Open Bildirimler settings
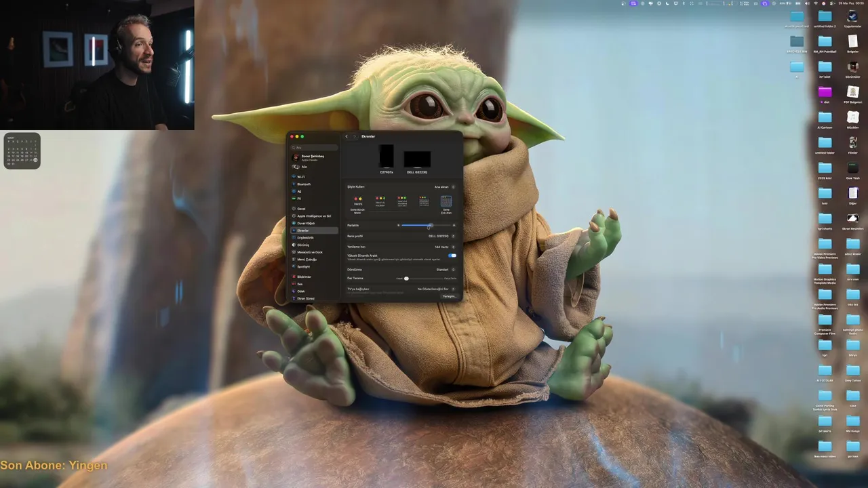The height and width of the screenshot is (488, 868). pos(315,277)
